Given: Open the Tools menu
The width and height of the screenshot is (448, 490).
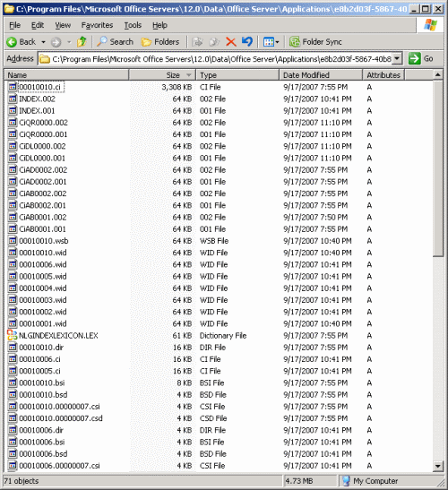Looking at the screenshot, I should (x=133, y=25).
